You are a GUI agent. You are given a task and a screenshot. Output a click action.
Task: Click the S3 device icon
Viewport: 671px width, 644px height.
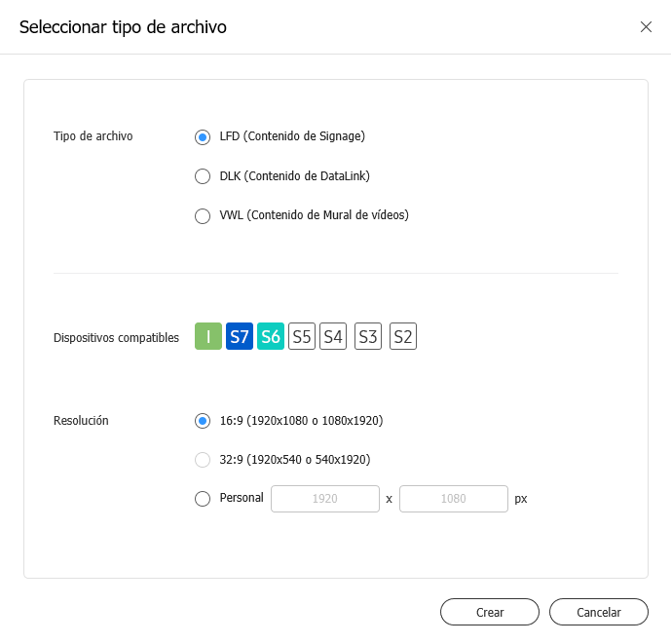pyautogui.click(x=368, y=337)
